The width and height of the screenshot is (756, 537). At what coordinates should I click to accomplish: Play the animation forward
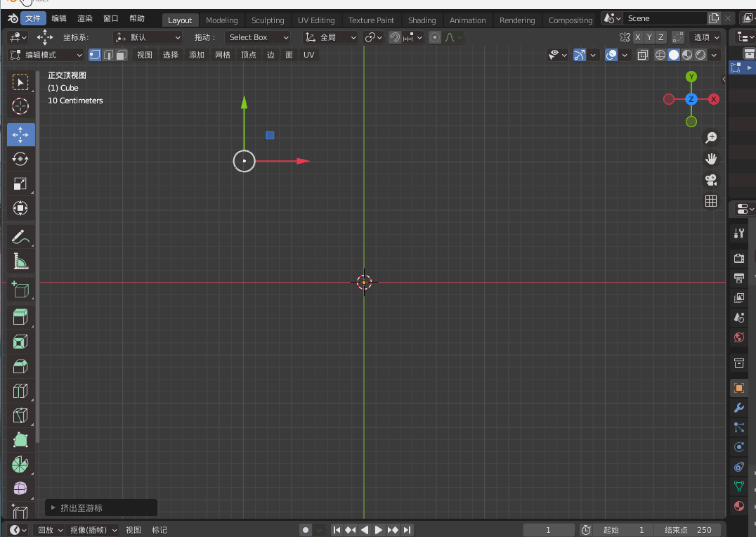[379, 530]
